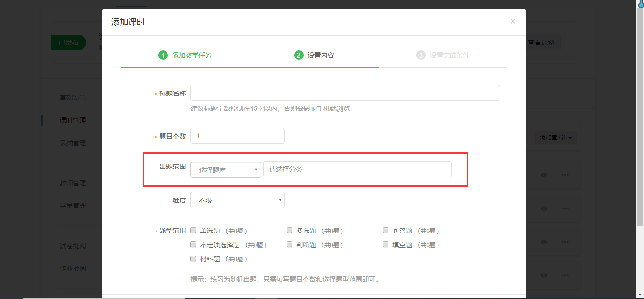Screen dimensions: 644x299
Task: Open the 选择题库 dropdown
Action: point(225,170)
